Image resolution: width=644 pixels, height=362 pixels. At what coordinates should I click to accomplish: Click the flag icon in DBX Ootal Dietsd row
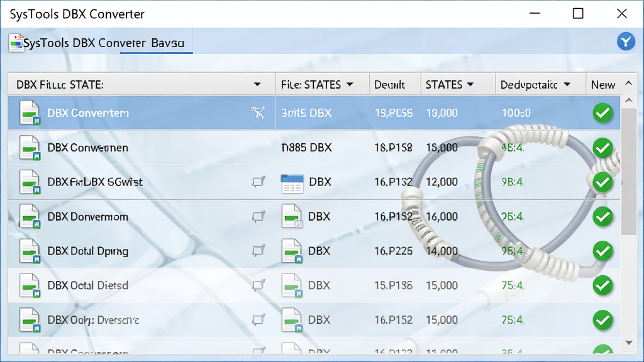(258, 285)
